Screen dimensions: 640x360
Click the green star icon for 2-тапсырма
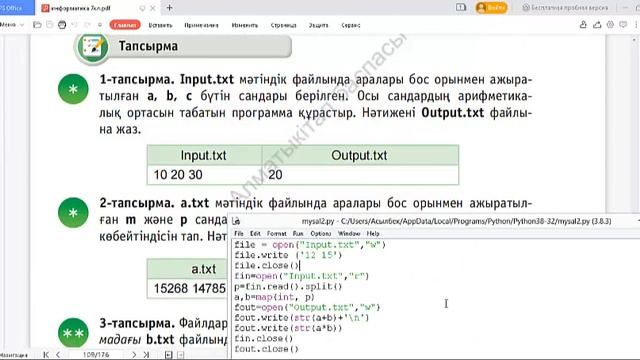[73, 213]
